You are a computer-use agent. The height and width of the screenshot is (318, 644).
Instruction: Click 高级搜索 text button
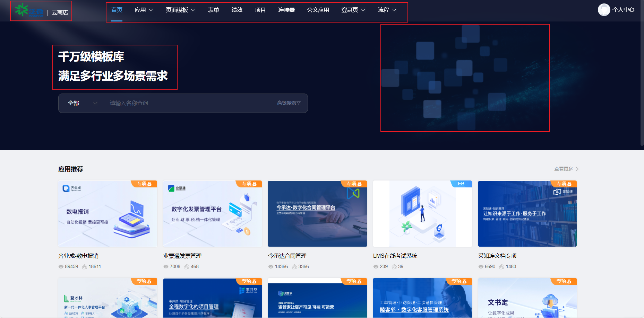click(286, 103)
